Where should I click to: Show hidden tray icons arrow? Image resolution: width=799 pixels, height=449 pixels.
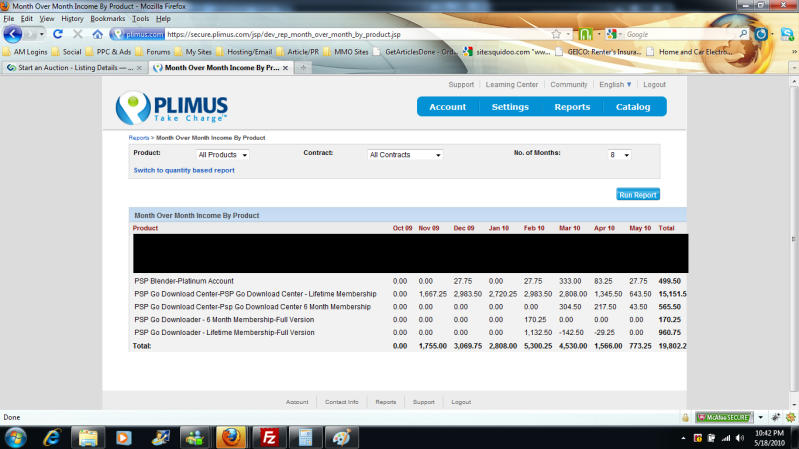coord(683,438)
